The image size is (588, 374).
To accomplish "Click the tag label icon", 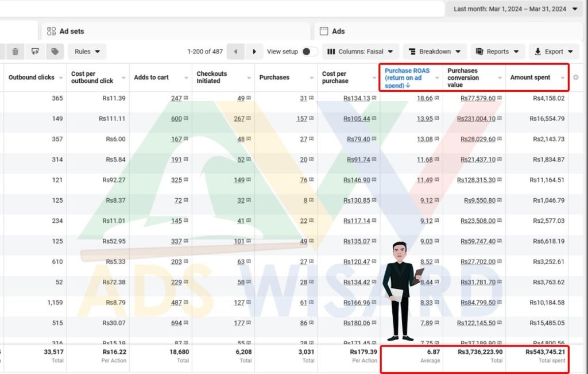I will point(55,51).
